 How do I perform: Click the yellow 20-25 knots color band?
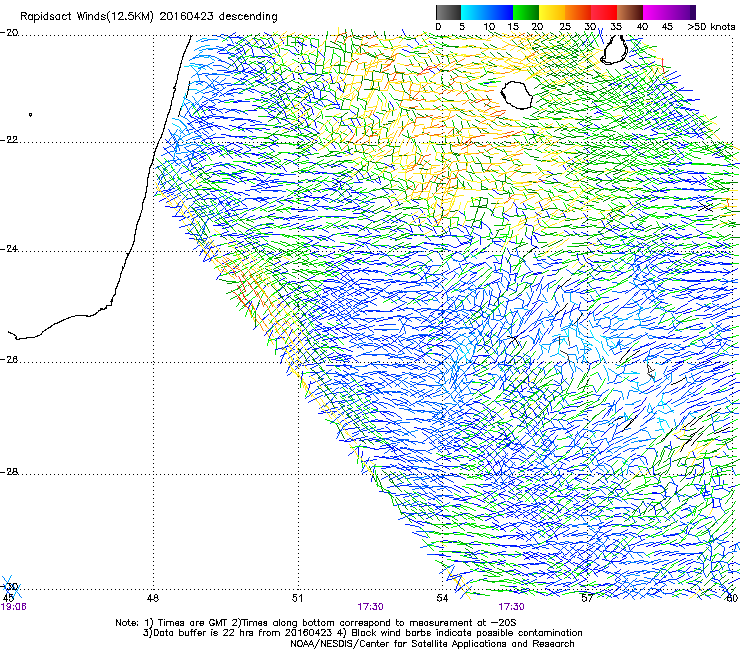pyautogui.click(x=552, y=12)
